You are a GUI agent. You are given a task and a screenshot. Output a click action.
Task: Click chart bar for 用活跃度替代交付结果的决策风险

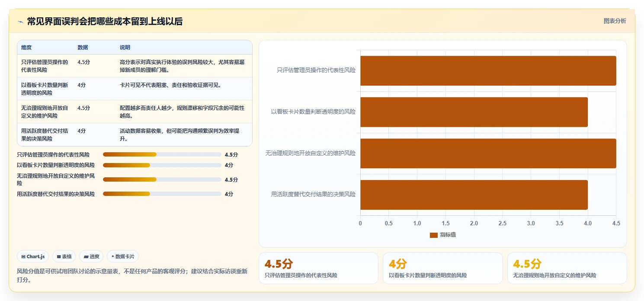pos(474,195)
